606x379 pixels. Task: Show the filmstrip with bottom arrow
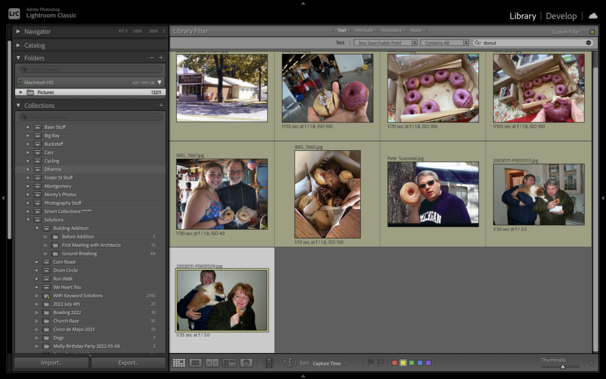(303, 376)
